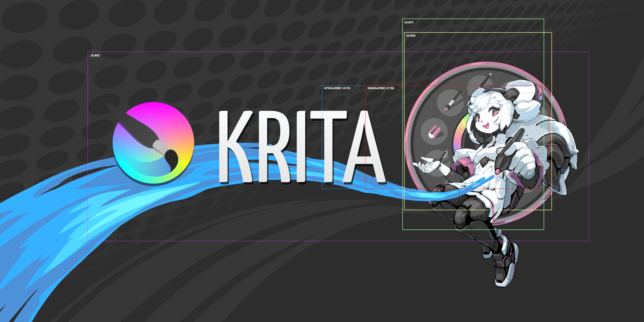Viewport: 644px width, 322px height.
Task: Click the (0.83) guide label
Action: click(x=411, y=36)
